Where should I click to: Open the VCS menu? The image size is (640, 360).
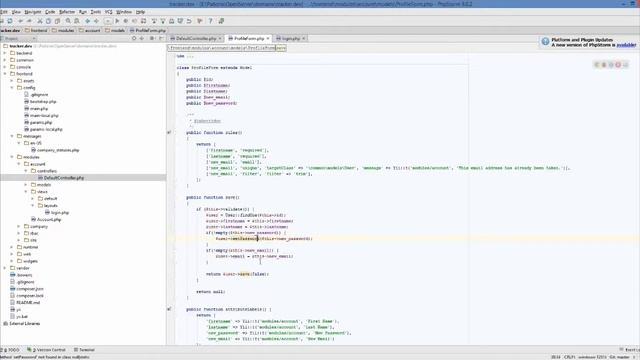109,12
